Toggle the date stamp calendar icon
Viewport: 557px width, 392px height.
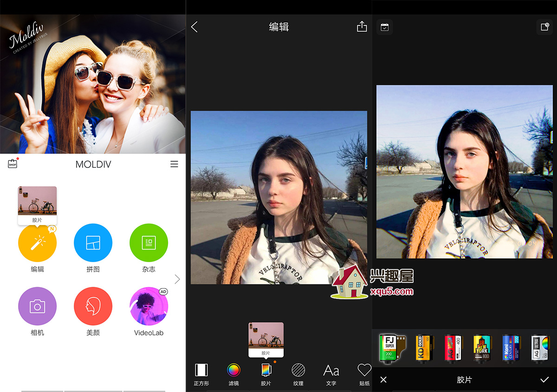[385, 27]
